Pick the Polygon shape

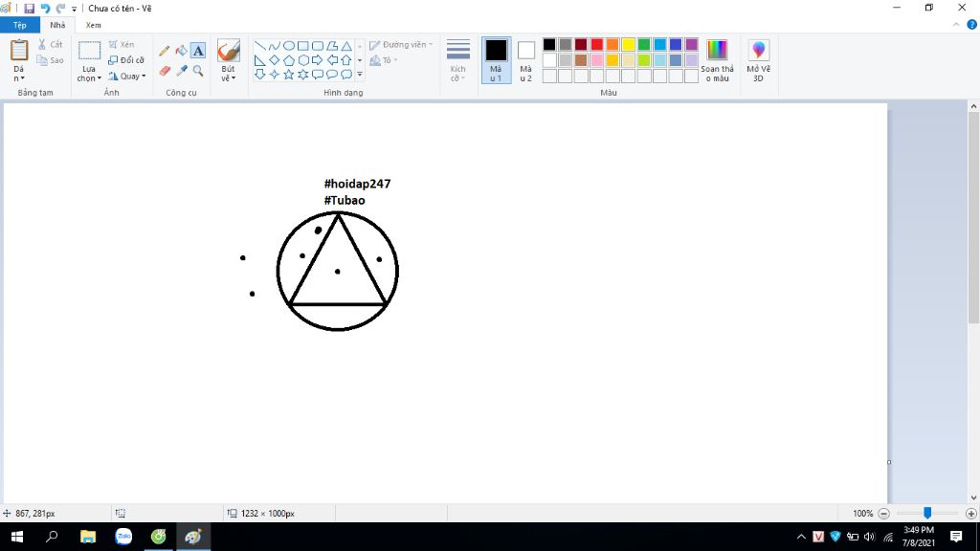pyautogui.click(x=332, y=46)
